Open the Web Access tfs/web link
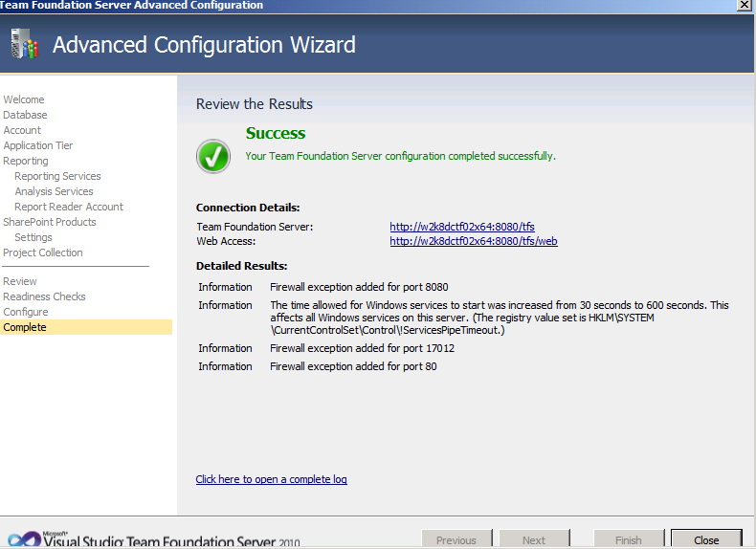The height and width of the screenshot is (549, 756). point(473,242)
